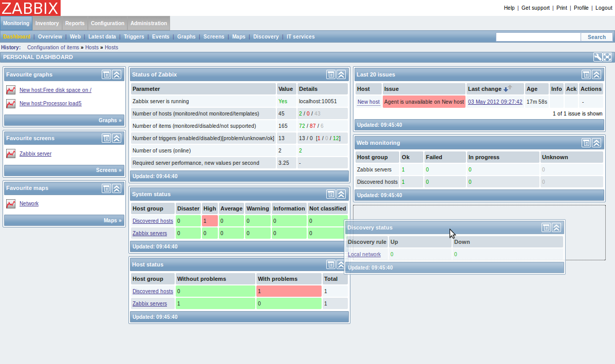The height and width of the screenshot is (364, 615).
Task: Collapse the System status widget
Action: point(341,195)
